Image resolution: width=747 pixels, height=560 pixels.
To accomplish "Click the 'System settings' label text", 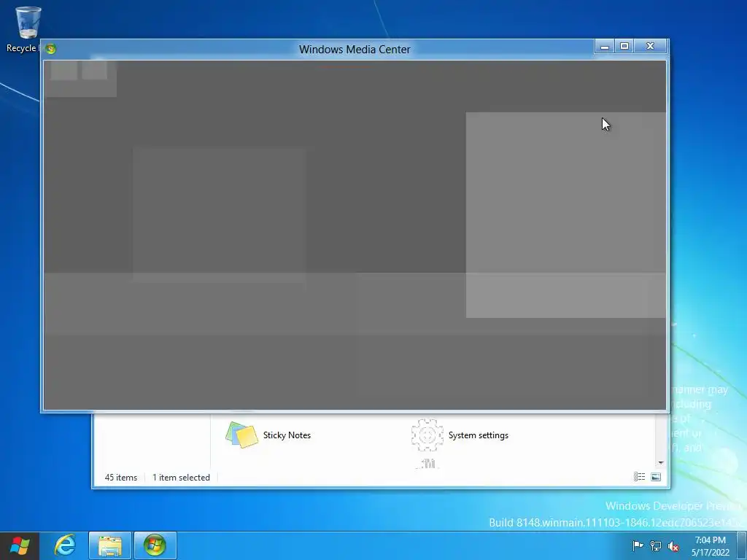I will (479, 435).
